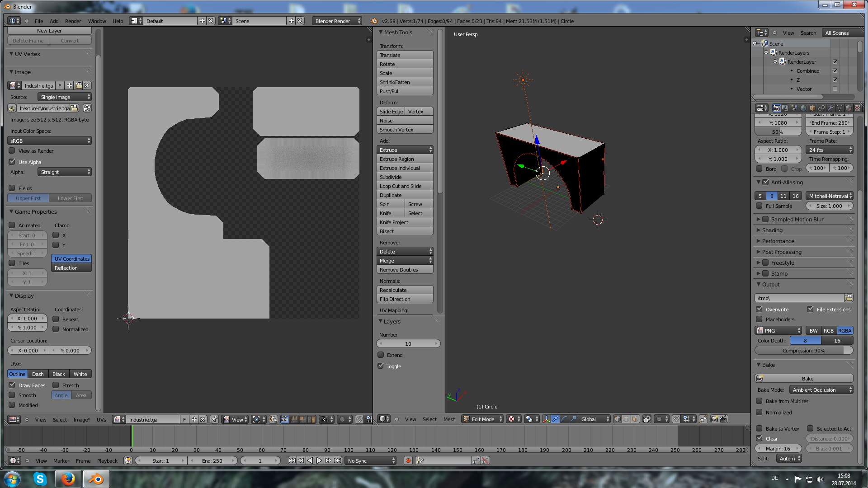Open the Render menu
868x488 pixels.
73,21
